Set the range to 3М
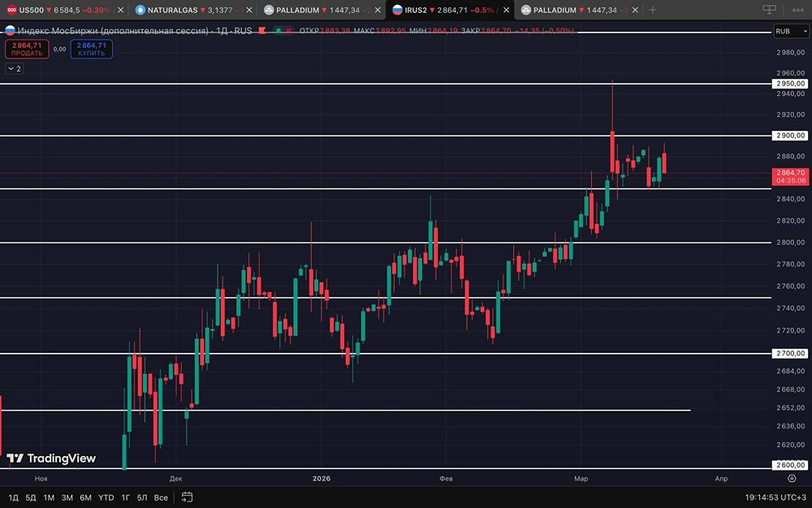 click(x=67, y=497)
